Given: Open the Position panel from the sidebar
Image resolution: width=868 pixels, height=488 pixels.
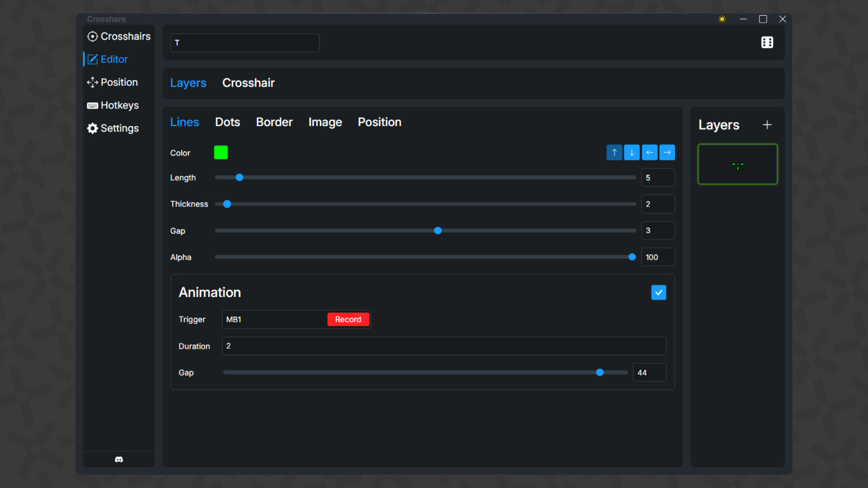Looking at the screenshot, I should click(118, 82).
